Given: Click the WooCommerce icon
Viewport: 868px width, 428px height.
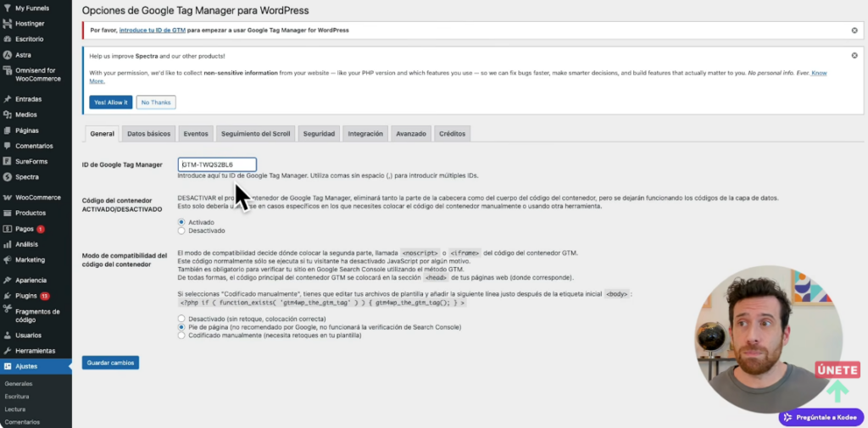Looking at the screenshot, I should 7,197.
